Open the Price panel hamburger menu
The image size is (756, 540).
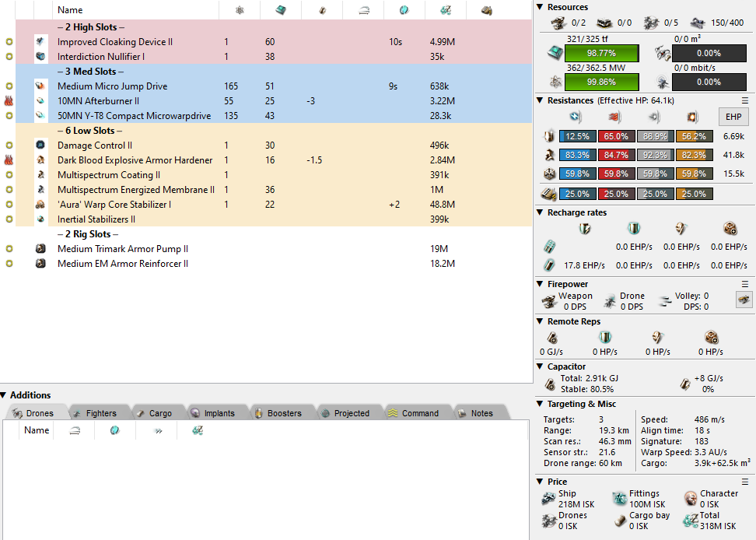pyautogui.click(x=745, y=482)
